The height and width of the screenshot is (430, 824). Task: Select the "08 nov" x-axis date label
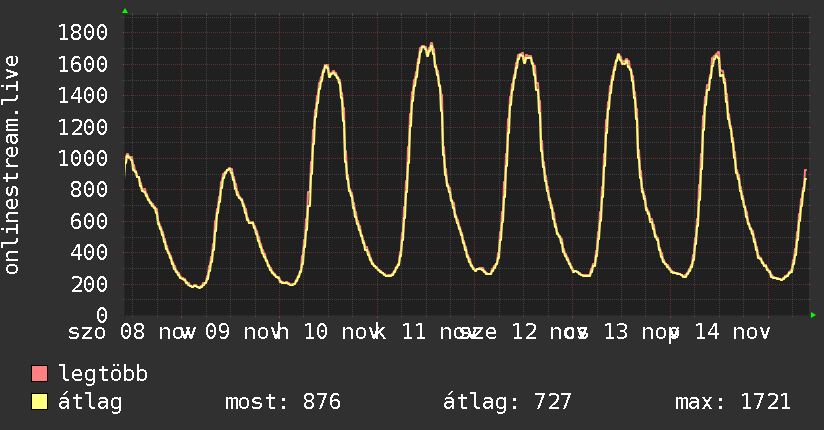pos(156,331)
